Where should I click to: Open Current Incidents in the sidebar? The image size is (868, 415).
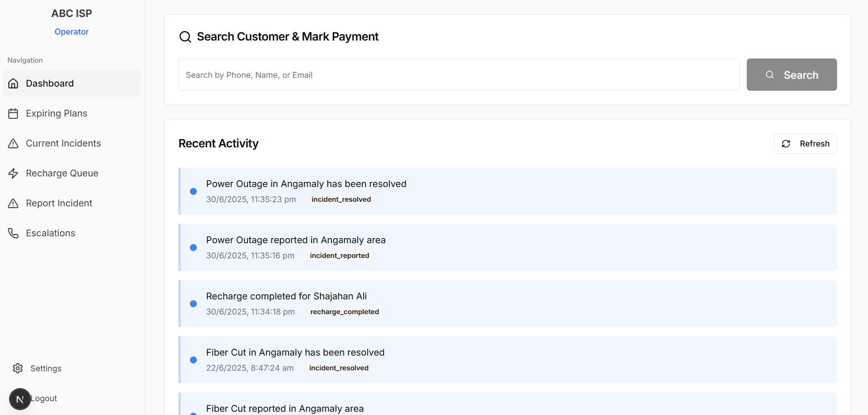coord(71,143)
